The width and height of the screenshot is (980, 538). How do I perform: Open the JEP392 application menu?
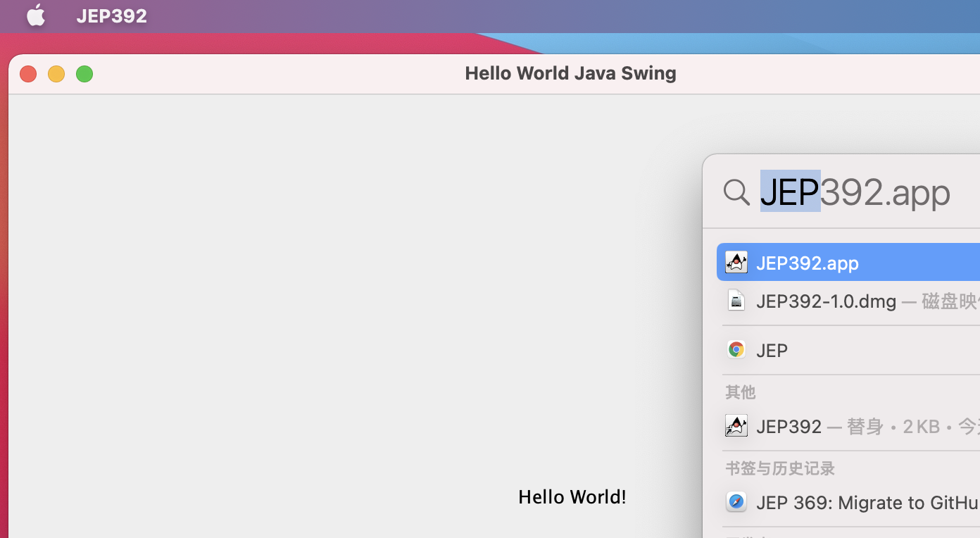[111, 15]
